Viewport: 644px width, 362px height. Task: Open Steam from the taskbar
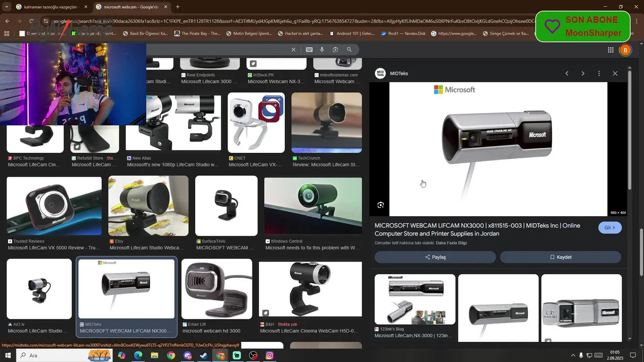(x=204, y=355)
